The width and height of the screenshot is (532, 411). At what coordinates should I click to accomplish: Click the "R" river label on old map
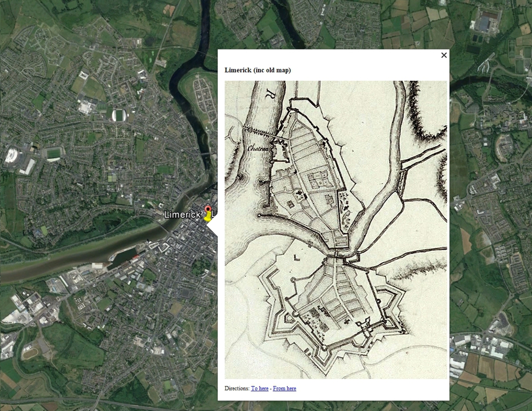point(270,96)
